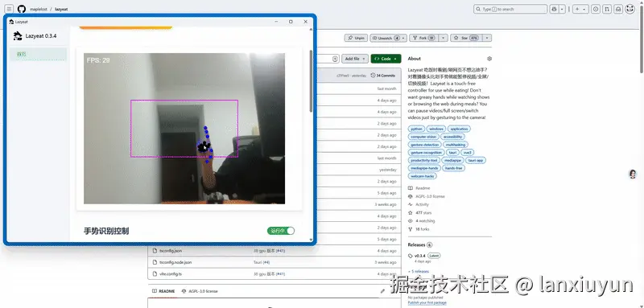The image size is (644, 308).
Task: Select the highlighted sidebar menu item in Lazyeat
Action: coord(38,54)
